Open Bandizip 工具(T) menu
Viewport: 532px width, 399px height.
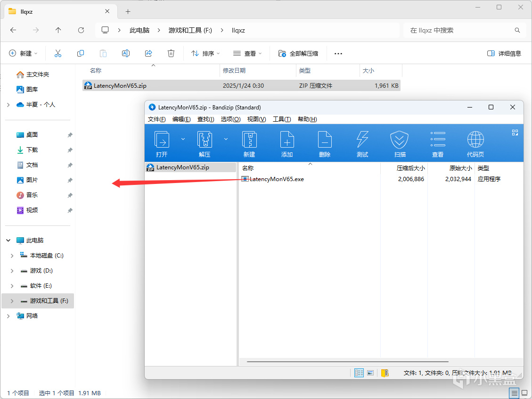[x=282, y=119]
